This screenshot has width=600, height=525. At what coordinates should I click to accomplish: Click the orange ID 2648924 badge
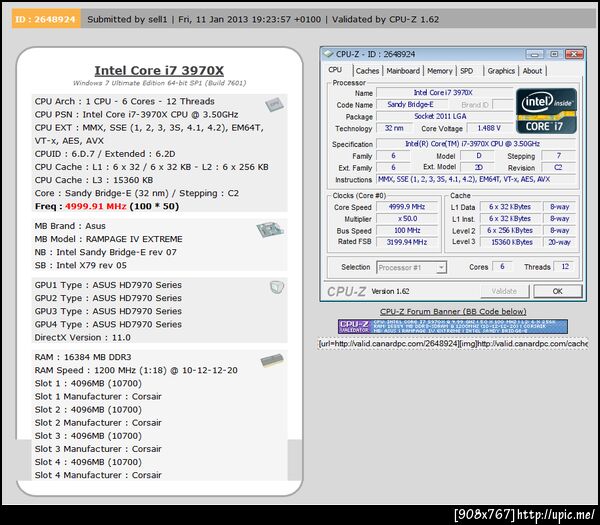pos(46,19)
